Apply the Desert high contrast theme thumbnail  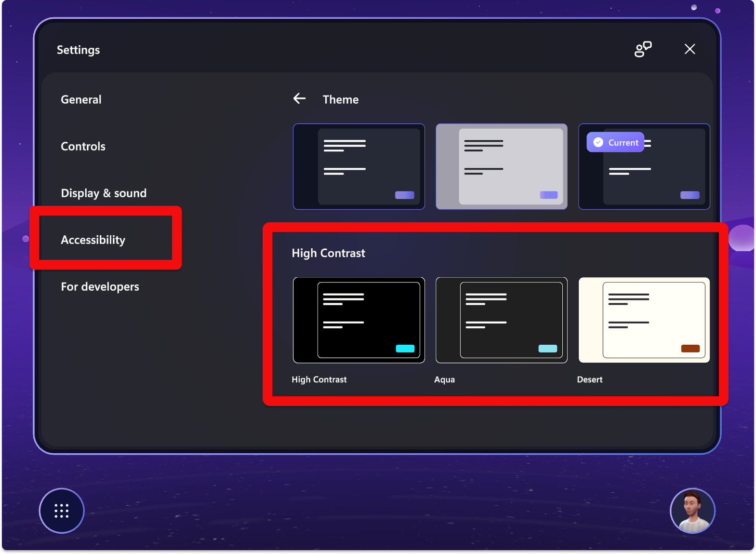pyautogui.click(x=644, y=320)
